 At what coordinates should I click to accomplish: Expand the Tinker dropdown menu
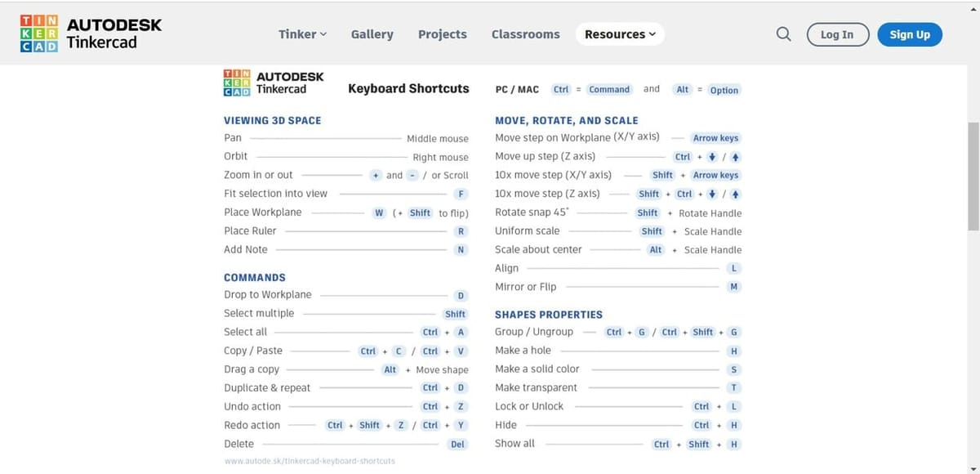pos(302,34)
